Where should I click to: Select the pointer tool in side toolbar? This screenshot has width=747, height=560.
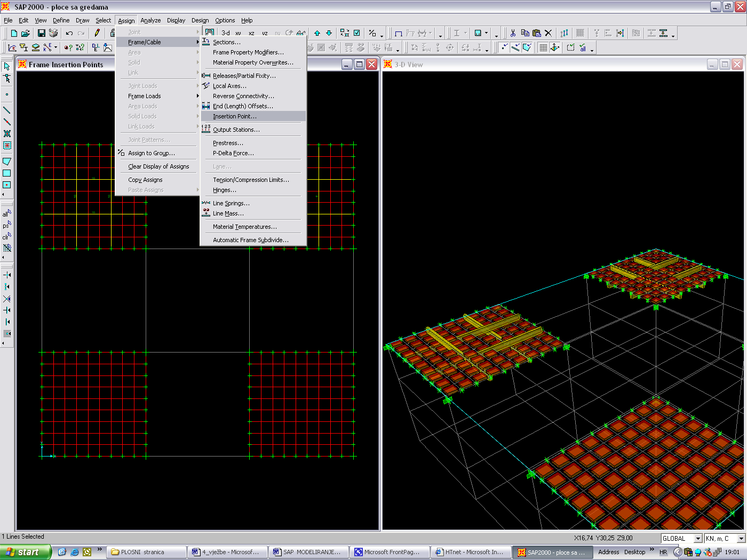pos(7,66)
